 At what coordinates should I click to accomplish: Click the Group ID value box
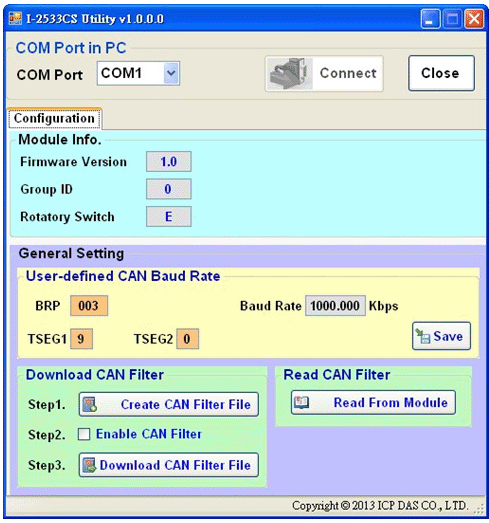click(169, 189)
